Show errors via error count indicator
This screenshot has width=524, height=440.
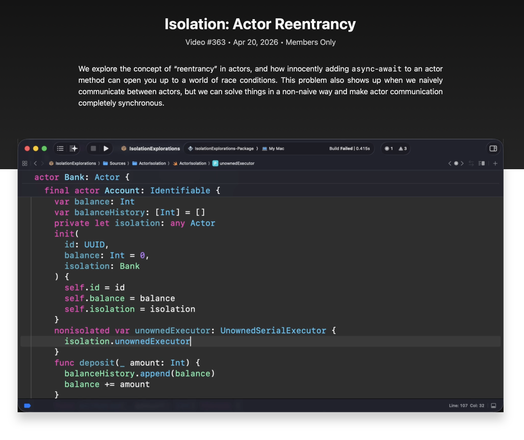(389, 149)
